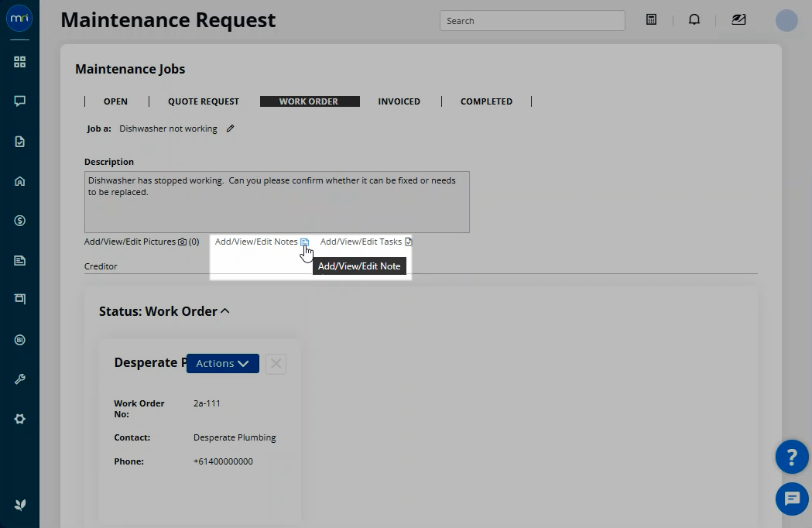Image resolution: width=812 pixels, height=528 pixels.
Task: Open the Actions dropdown for Desperate Plumbing
Action: [x=223, y=364]
